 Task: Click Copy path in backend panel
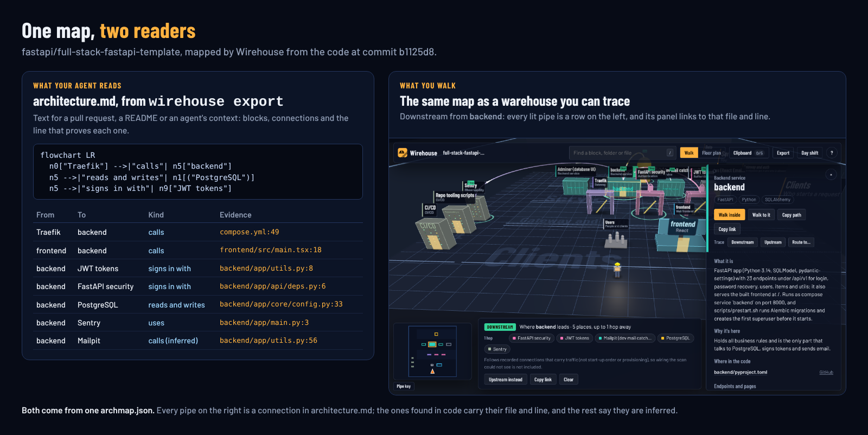[792, 215]
